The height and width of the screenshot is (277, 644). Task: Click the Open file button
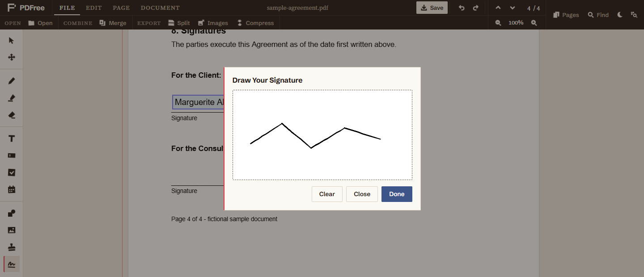point(40,23)
